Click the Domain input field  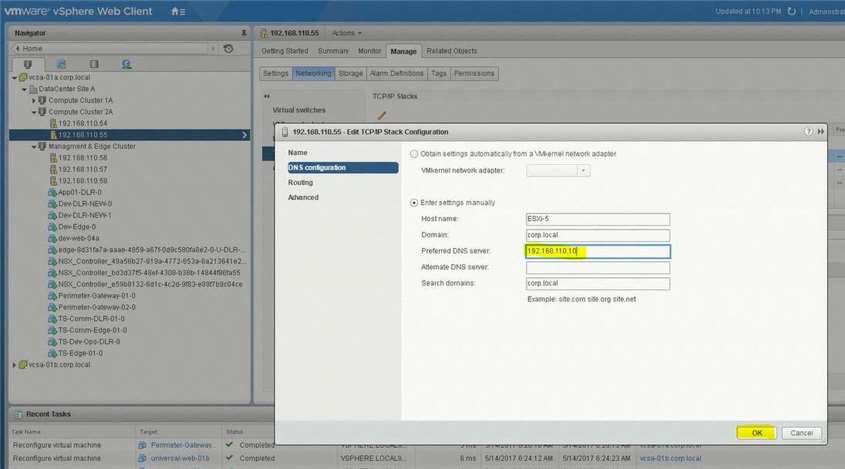(x=598, y=235)
